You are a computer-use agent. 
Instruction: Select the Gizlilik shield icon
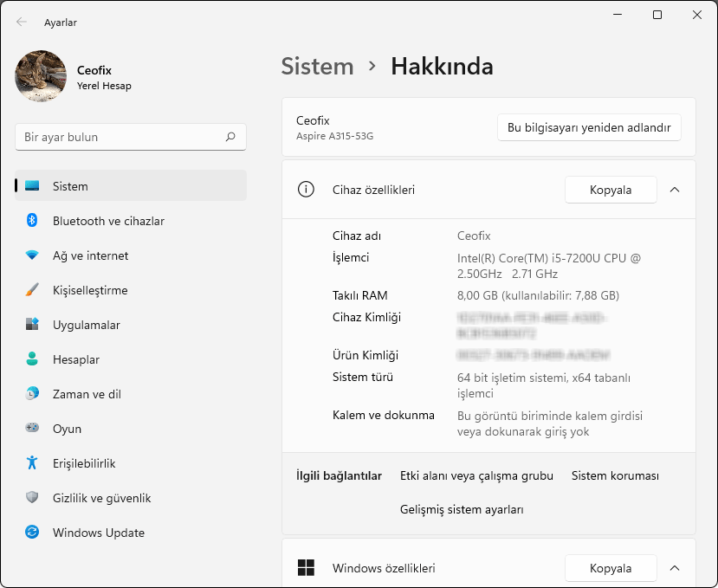coord(32,497)
